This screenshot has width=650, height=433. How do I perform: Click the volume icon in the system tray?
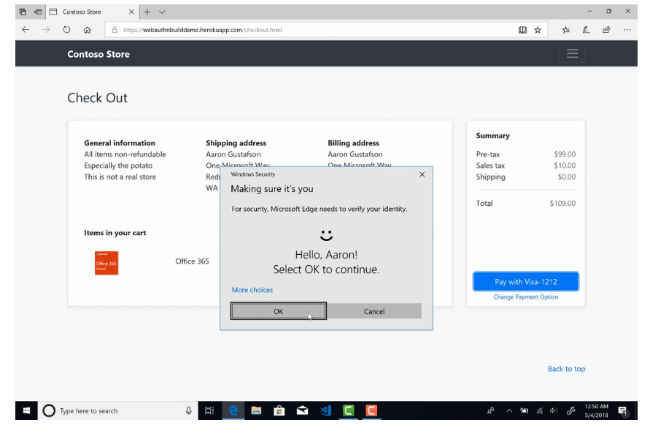point(553,411)
